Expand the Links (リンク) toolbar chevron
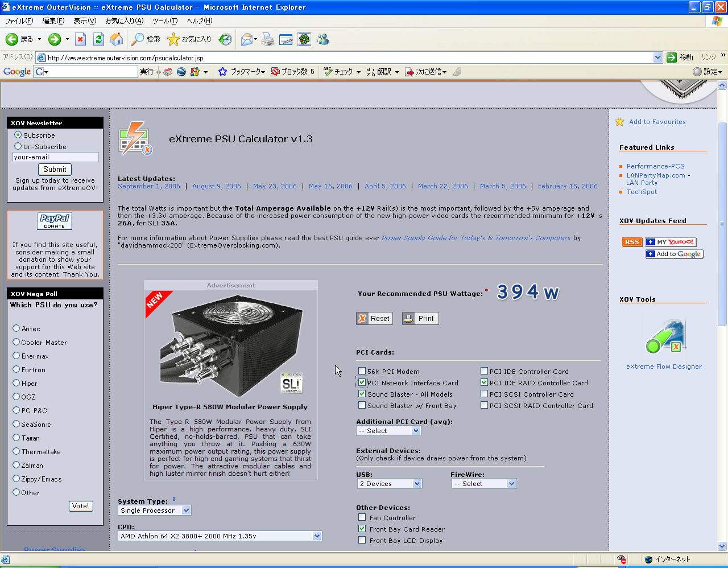728x568 pixels. tap(723, 55)
